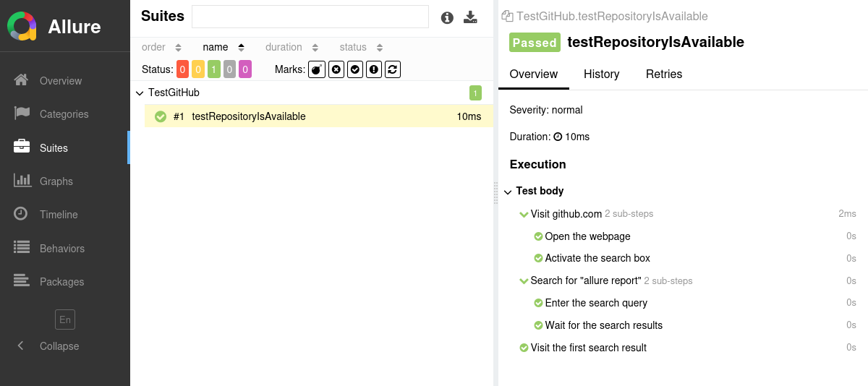Open Categories via the flag icon
868x386 pixels.
(22, 113)
